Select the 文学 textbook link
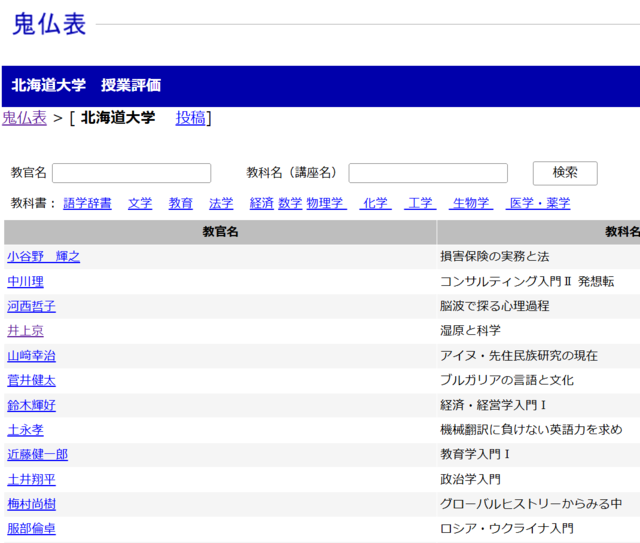Viewport: 640px width, 543px height. point(140,203)
